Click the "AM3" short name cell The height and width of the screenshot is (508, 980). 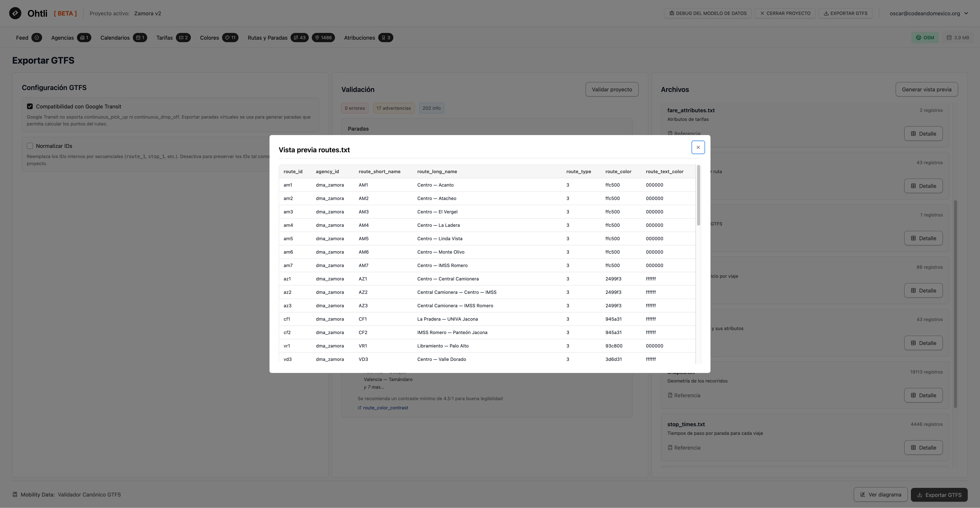[363, 212]
